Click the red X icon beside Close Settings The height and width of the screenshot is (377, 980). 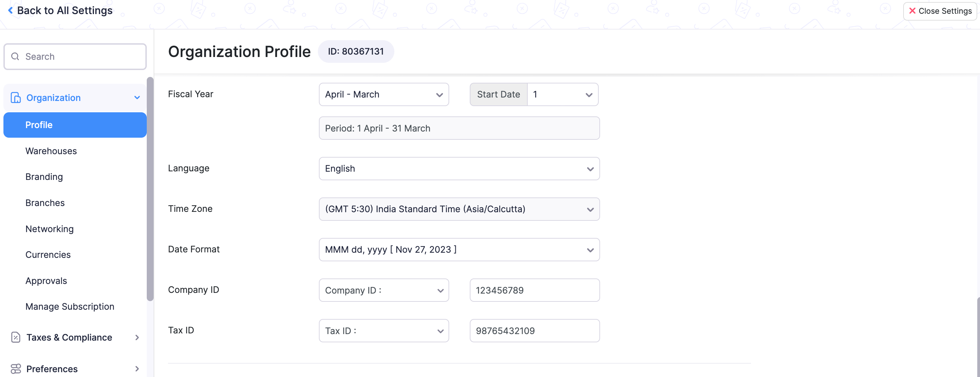(x=912, y=11)
